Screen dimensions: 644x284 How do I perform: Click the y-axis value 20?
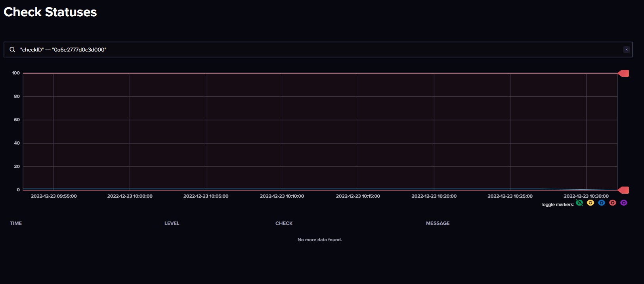[17, 166]
